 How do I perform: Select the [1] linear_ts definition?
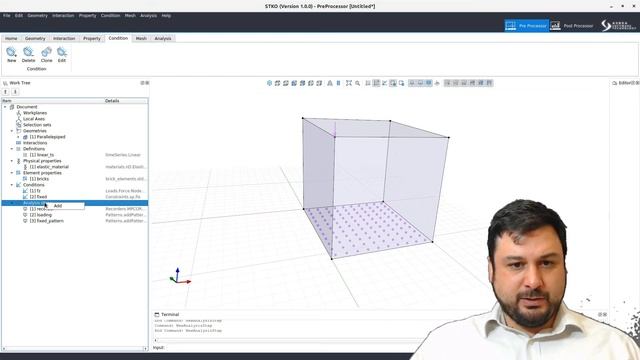tap(42, 155)
